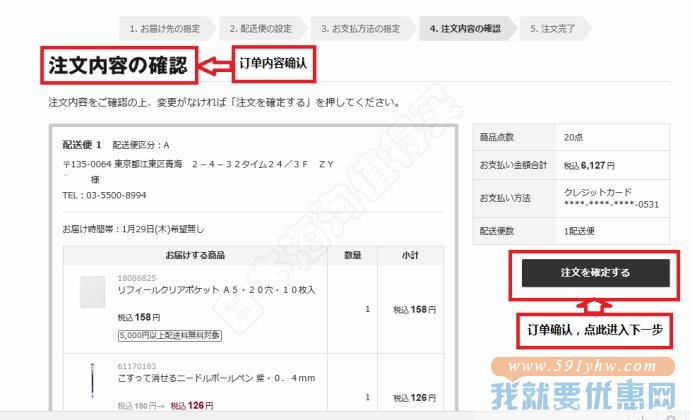This screenshot has height=420, width=690.
Task: Select product code 18086825
Action: (137, 278)
